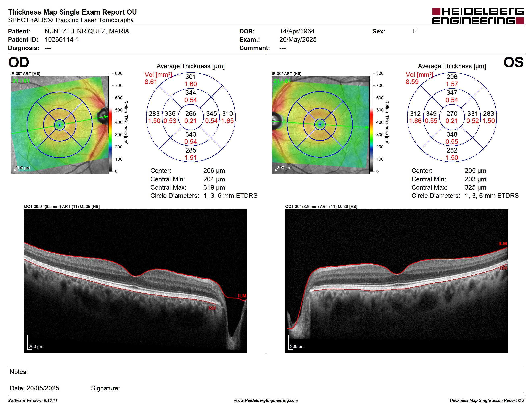
Task: Click the OS OCT B-scan image
Action: coord(396,281)
